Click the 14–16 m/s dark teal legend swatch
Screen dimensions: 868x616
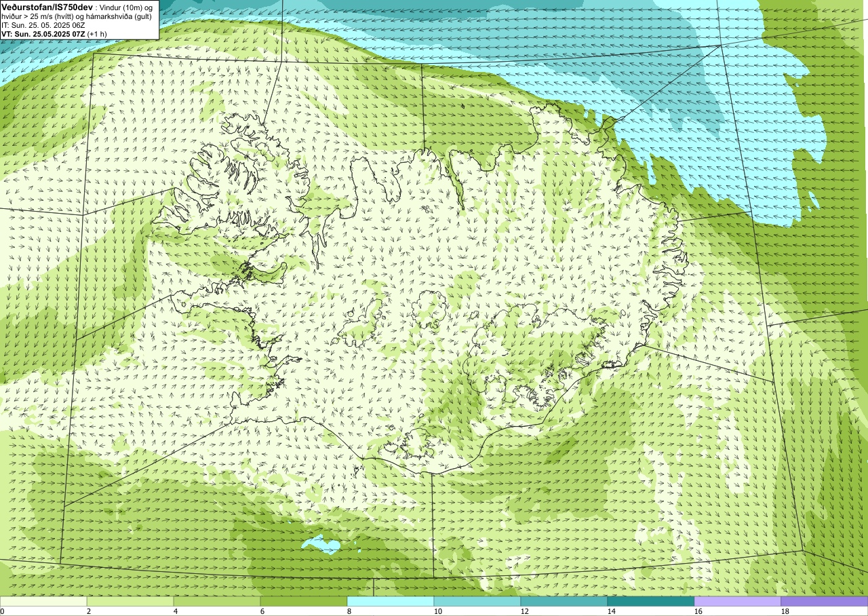[x=651, y=602]
